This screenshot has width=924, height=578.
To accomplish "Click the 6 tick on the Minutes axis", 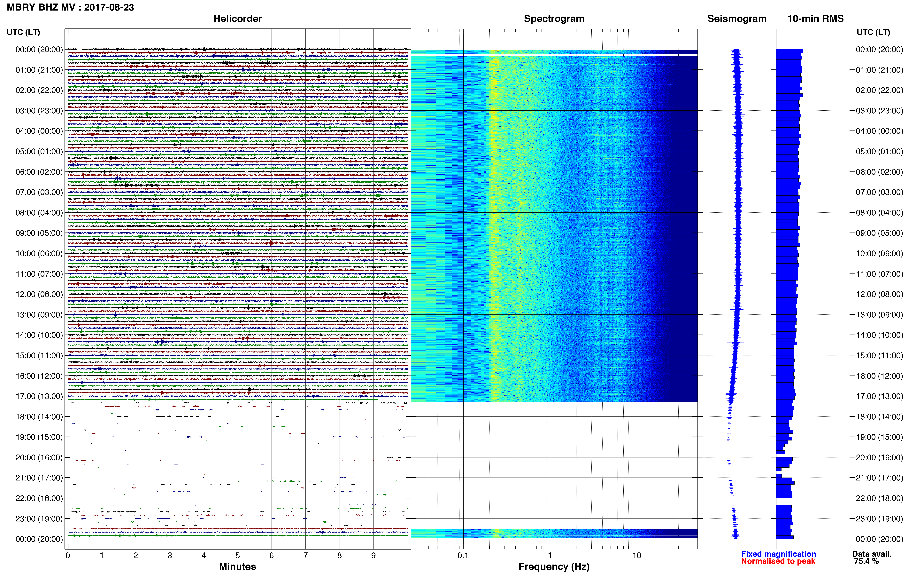I will pyautogui.click(x=272, y=555).
